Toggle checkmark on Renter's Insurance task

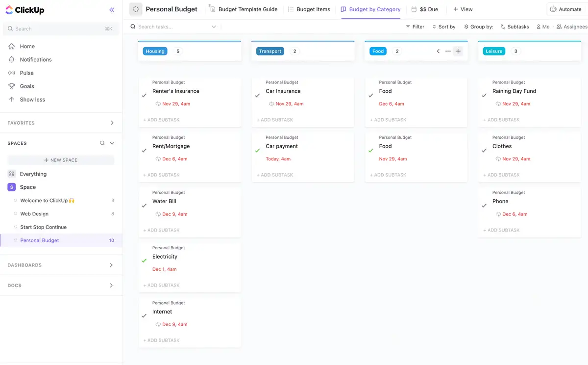(x=144, y=96)
